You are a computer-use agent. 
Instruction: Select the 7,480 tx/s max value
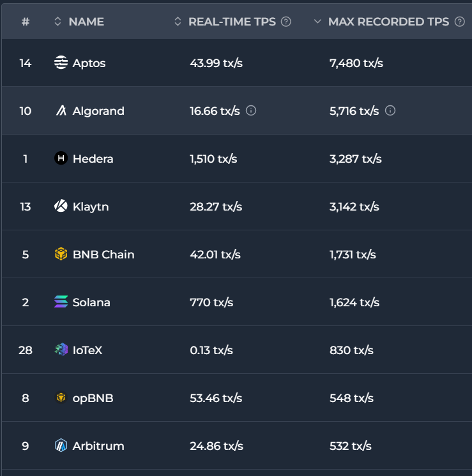click(356, 63)
